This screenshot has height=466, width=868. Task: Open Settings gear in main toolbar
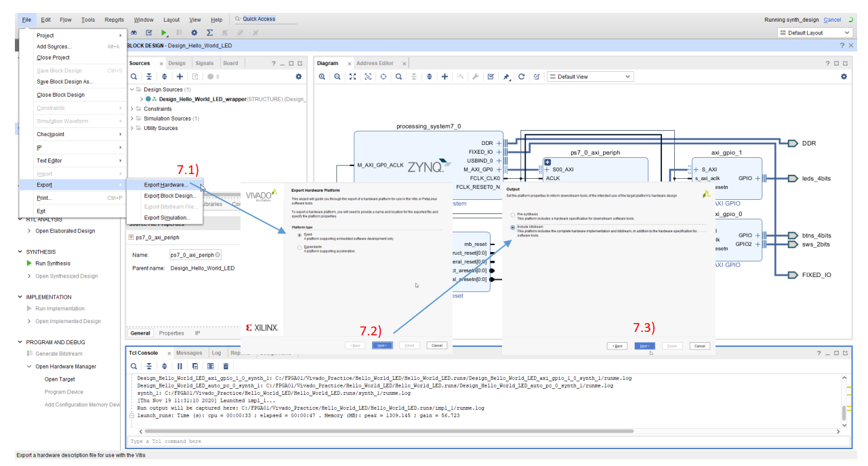pyautogui.click(x=194, y=33)
